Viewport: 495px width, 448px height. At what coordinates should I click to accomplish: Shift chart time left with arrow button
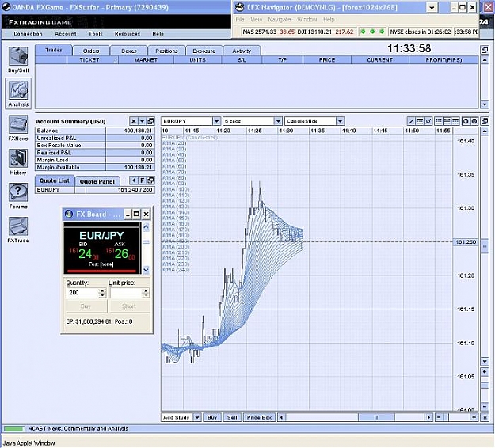(x=281, y=417)
